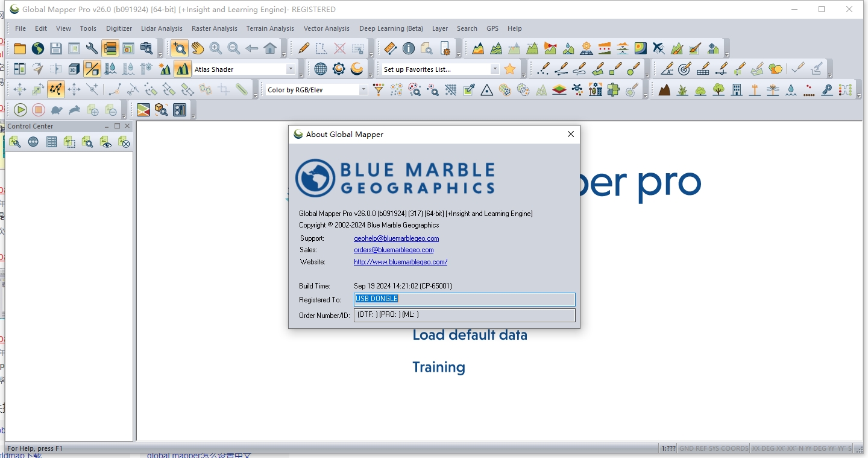The image size is (868, 458).
Task: Select the Feature Info tool
Action: (x=409, y=49)
